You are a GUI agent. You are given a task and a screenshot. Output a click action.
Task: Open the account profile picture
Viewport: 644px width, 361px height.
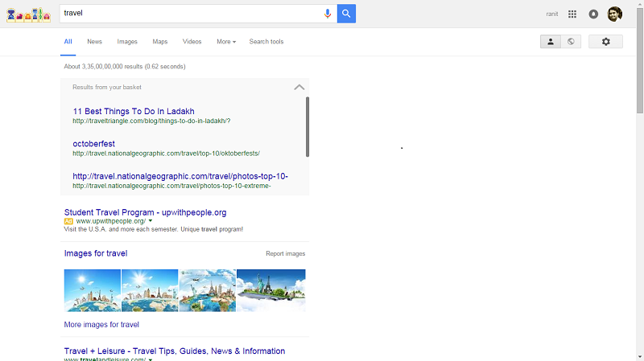[615, 14]
